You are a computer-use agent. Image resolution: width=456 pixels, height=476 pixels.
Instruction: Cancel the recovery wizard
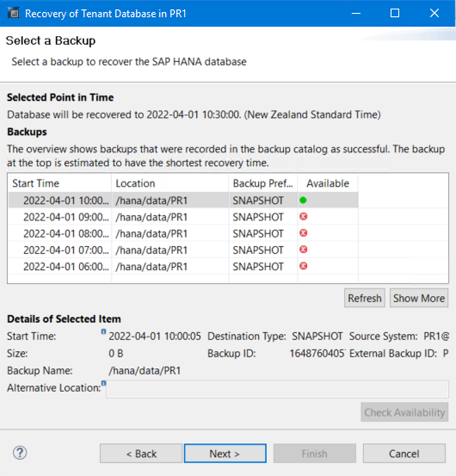(404, 453)
